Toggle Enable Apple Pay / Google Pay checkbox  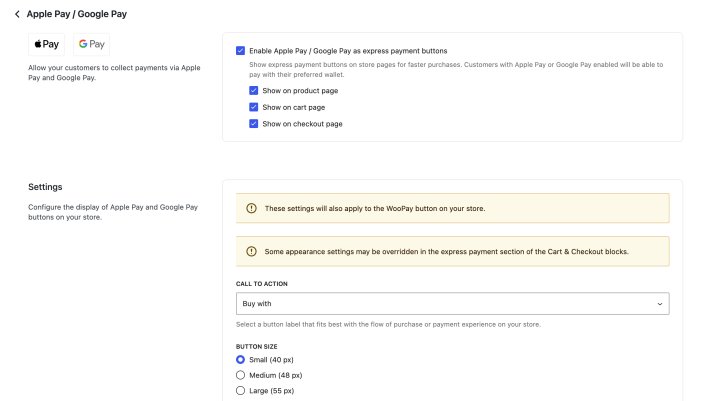coord(240,51)
